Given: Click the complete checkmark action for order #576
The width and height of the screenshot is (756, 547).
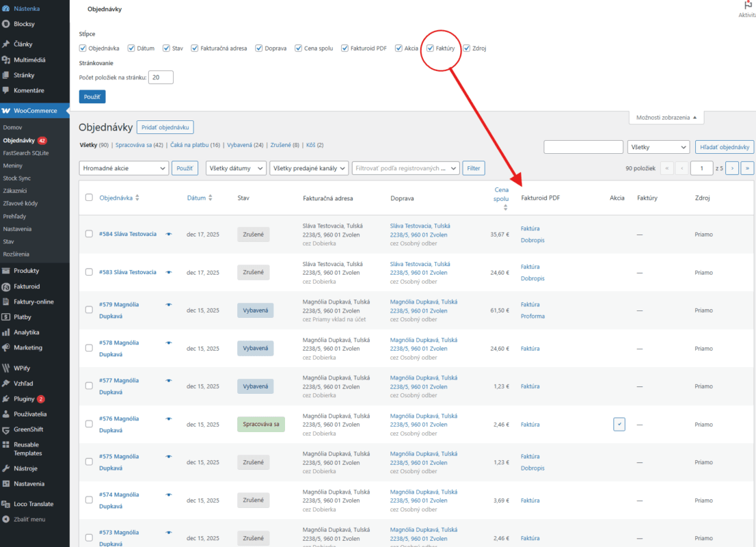Looking at the screenshot, I should pyautogui.click(x=619, y=425).
